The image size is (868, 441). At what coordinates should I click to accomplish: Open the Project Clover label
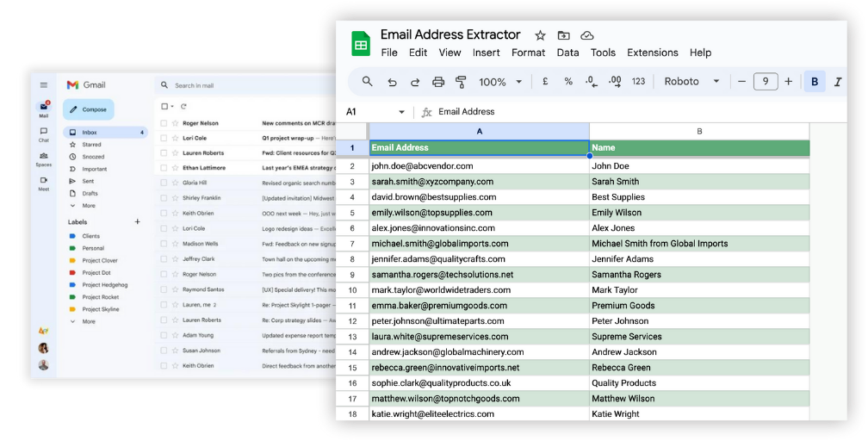point(100,260)
